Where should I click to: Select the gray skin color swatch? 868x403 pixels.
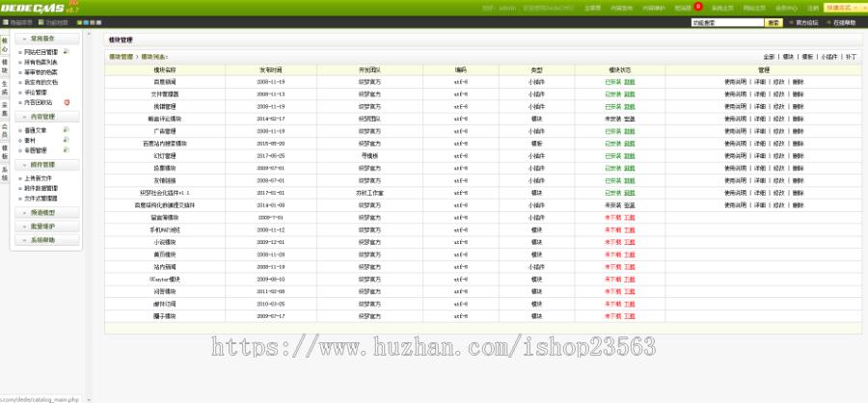pyautogui.click(x=99, y=23)
